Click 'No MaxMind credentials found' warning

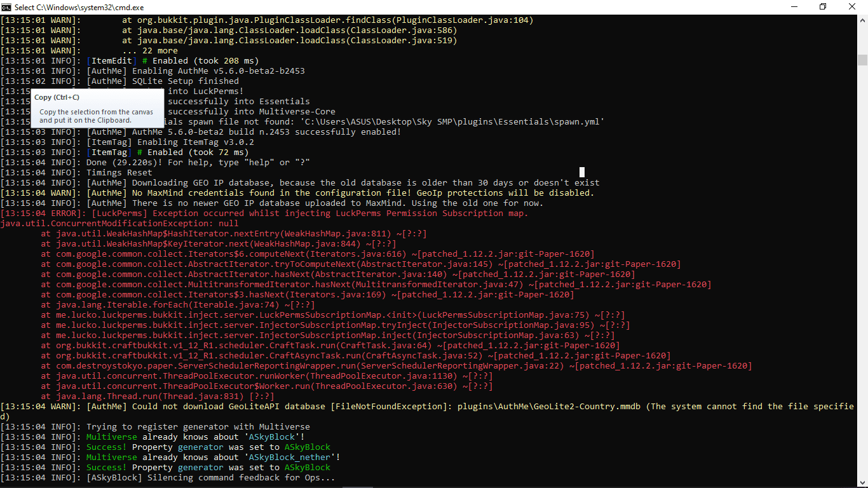(x=297, y=193)
